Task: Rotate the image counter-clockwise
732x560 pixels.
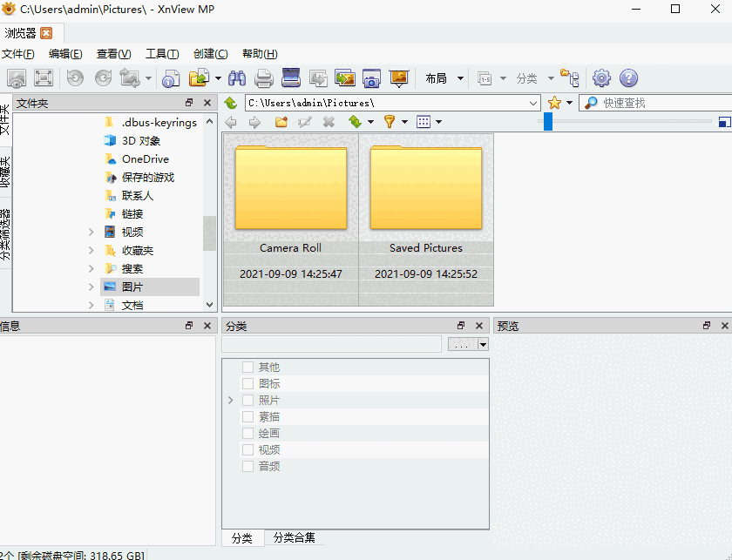Action: (75, 78)
